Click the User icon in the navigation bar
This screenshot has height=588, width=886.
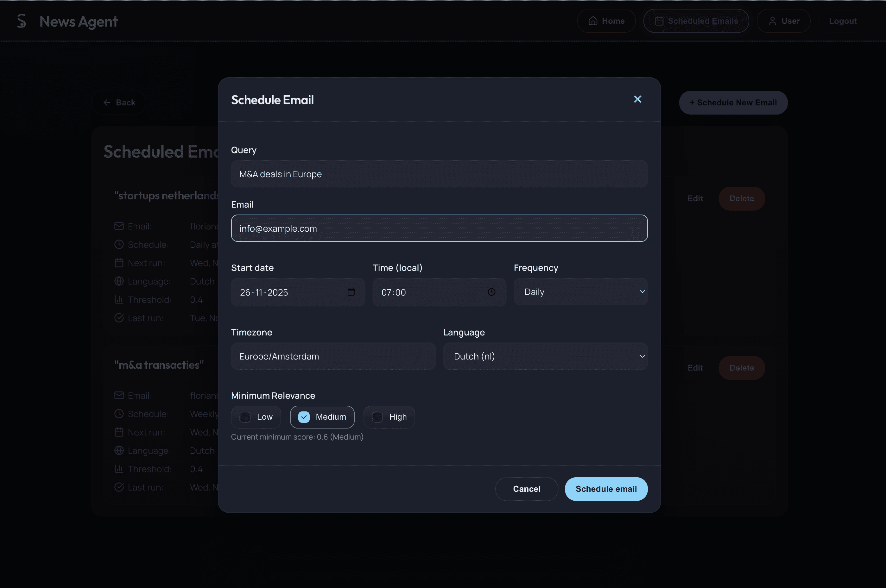[x=772, y=21]
